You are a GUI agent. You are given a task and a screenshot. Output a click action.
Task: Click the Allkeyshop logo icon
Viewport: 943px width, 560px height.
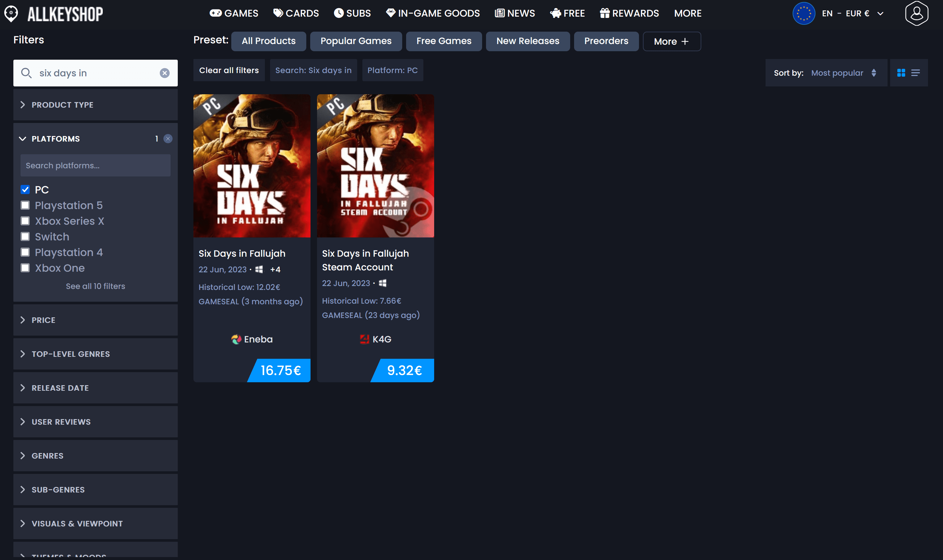(x=11, y=14)
